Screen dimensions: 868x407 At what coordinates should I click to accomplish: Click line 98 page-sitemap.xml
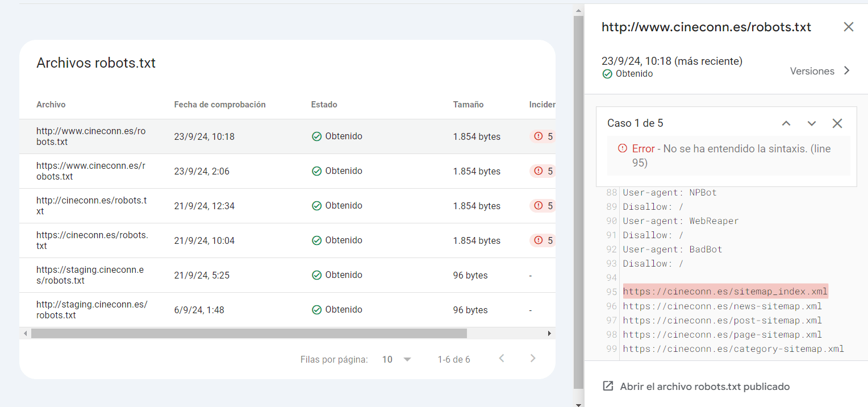click(x=722, y=334)
